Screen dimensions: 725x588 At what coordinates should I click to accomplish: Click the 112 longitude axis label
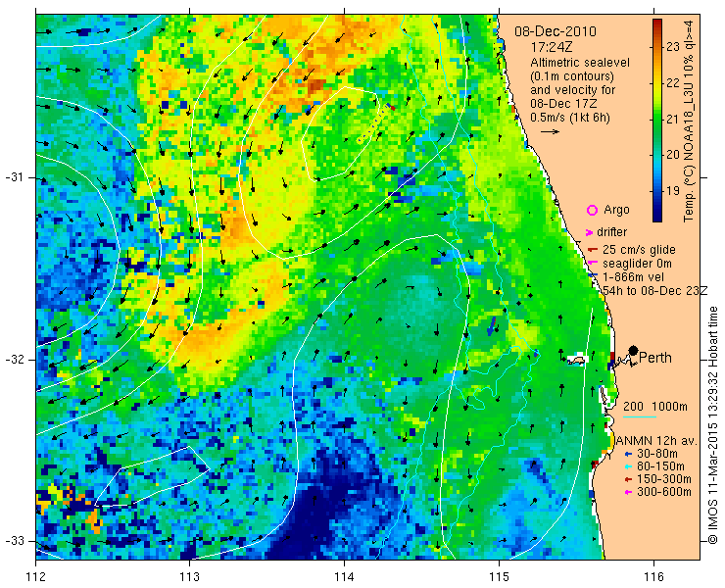point(35,576)
